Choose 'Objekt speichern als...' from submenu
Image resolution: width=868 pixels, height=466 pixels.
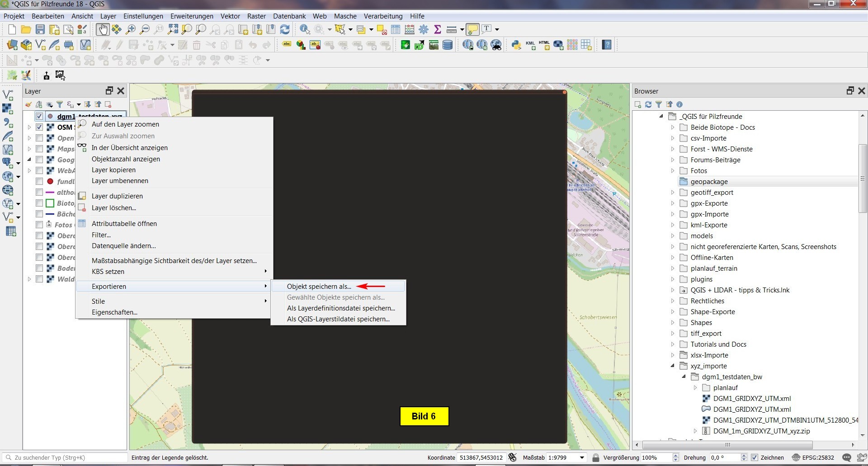click(319, 287)
